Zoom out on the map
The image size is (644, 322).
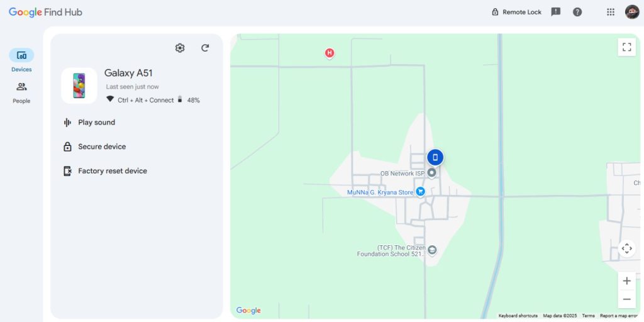627,299
